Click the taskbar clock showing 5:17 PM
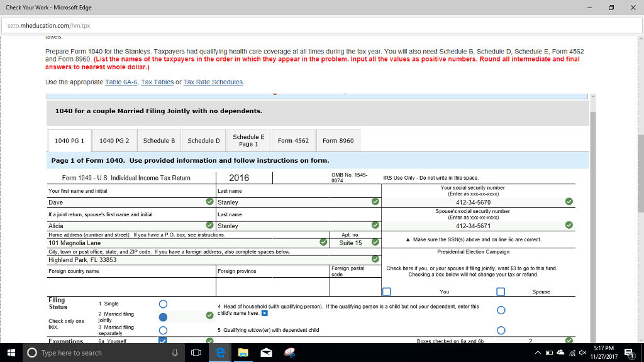Viewport: 644px width, 362px height. 604,353
